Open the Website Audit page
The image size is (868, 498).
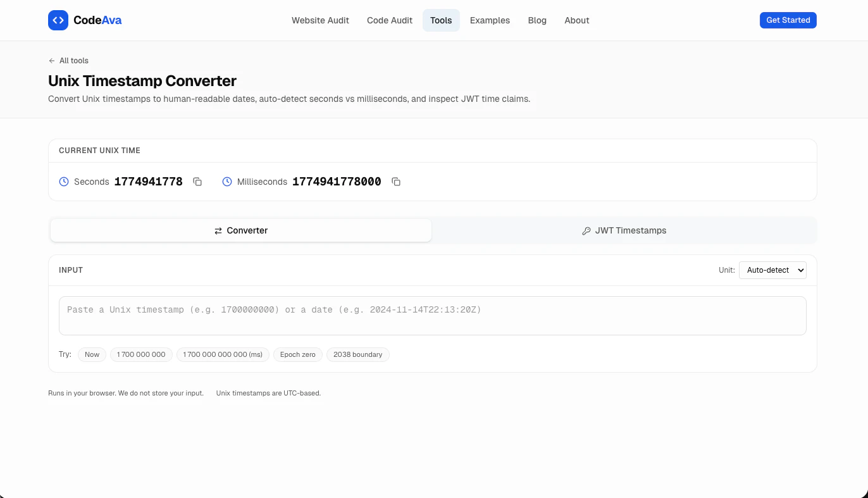tap(320, 20)
